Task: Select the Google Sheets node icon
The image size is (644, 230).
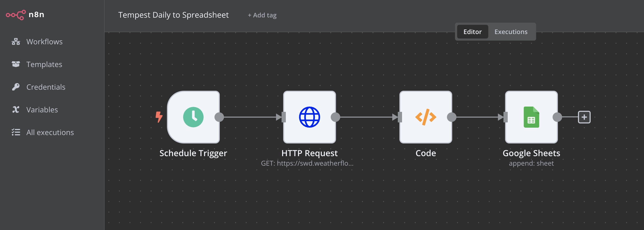Action: click(531, 117)
